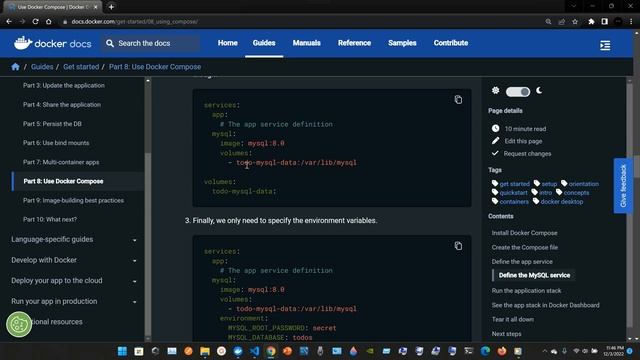640x360 pixels.
Task: Click the quickstart tag
Action: pyautogui.click(x=513, y=193)
